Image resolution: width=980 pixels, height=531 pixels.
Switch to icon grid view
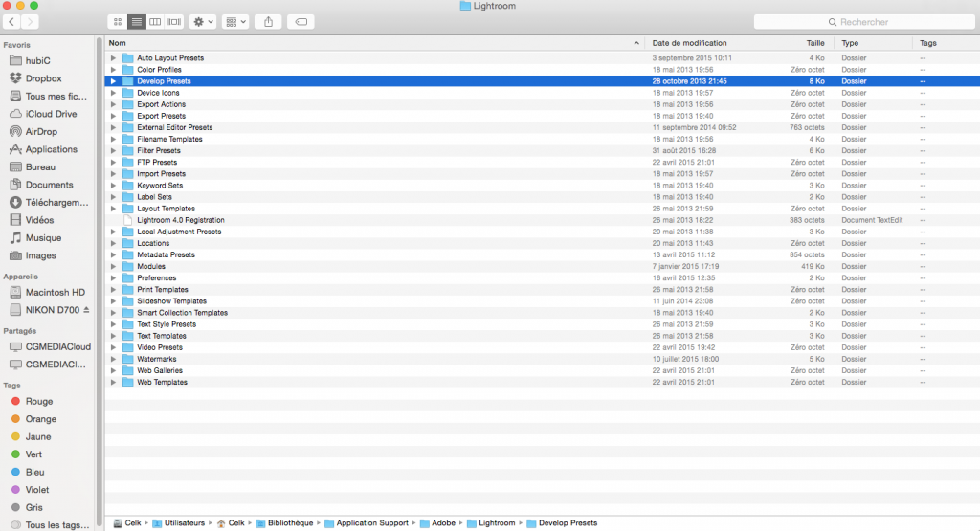click(x=118, y=22)
